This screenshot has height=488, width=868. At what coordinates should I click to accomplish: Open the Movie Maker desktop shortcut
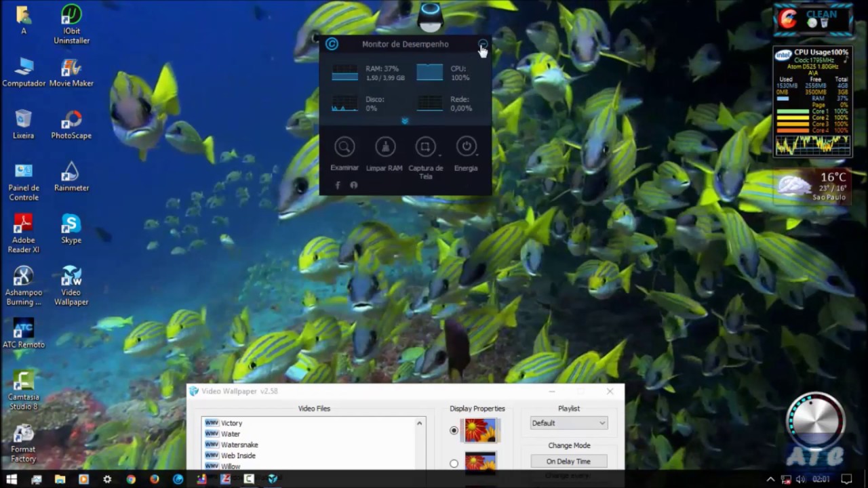[71, 73]
